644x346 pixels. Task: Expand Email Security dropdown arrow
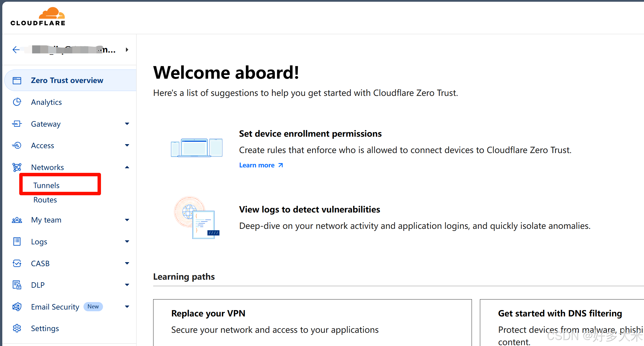click(127, 307)
